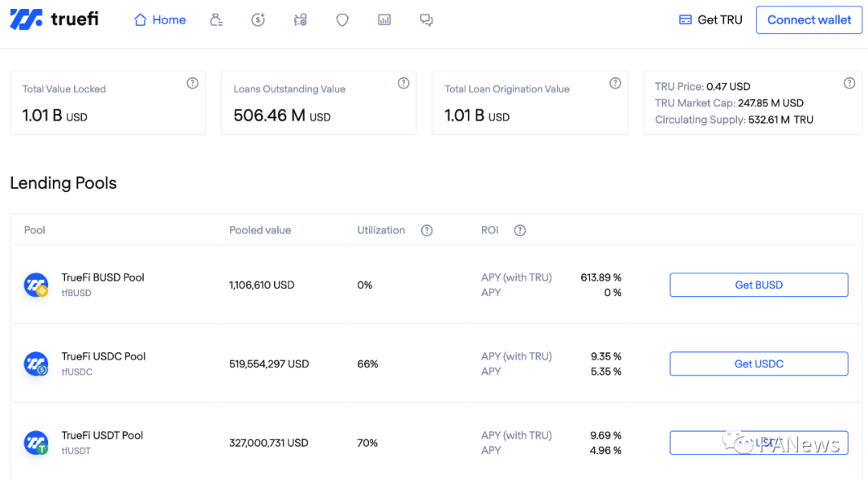The height and width of the screenshot is (480, 868).
Task: Show ROI column help tooltip
Action: 520,230
